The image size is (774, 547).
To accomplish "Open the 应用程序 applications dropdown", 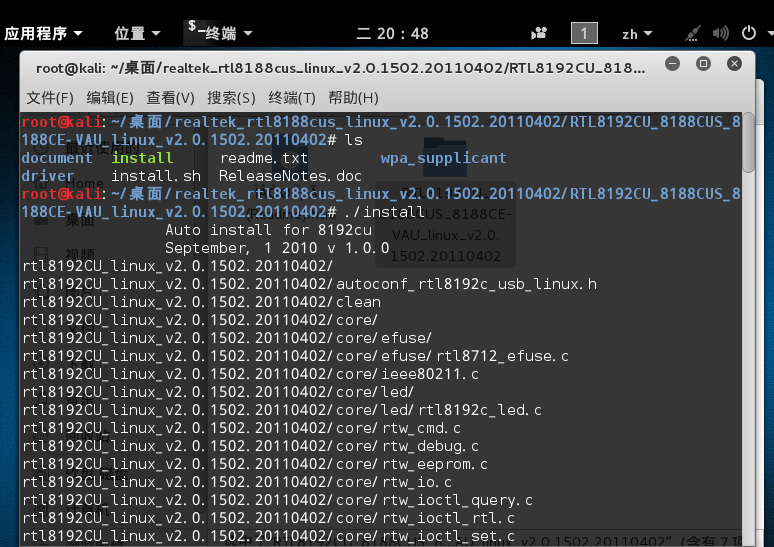I will (x=43, y=34).
